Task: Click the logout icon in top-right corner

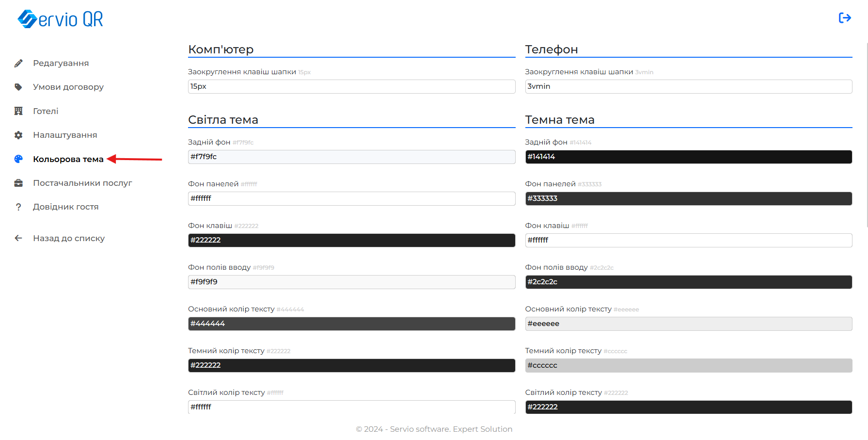Action: (x=845, y=18)
